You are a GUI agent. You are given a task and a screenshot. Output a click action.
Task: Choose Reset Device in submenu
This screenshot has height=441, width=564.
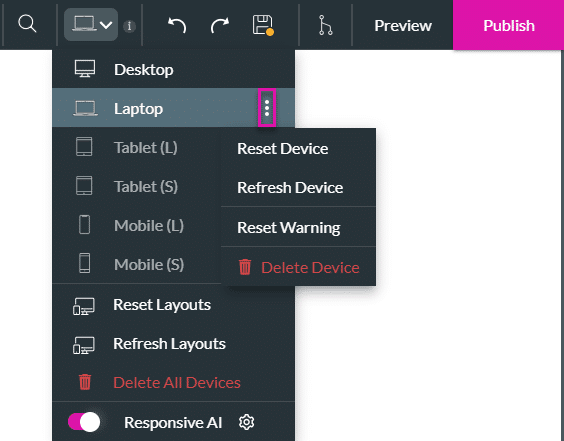click(x=299, y=149)
